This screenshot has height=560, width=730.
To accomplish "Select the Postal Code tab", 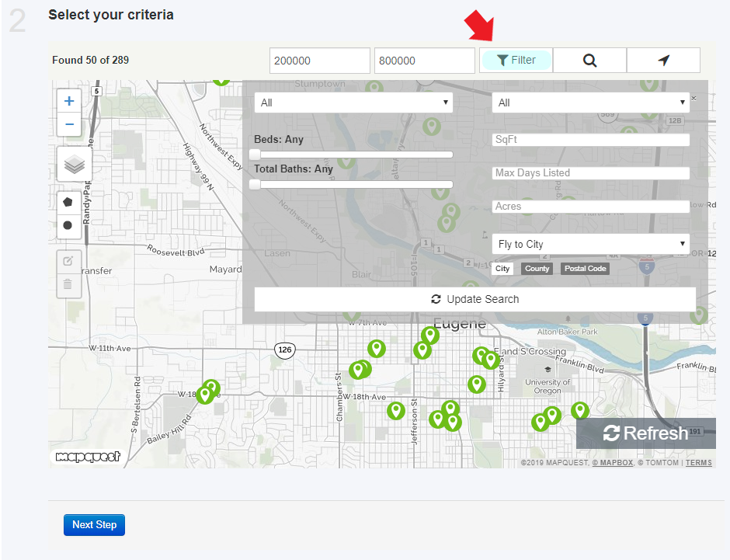I will 586,269.
